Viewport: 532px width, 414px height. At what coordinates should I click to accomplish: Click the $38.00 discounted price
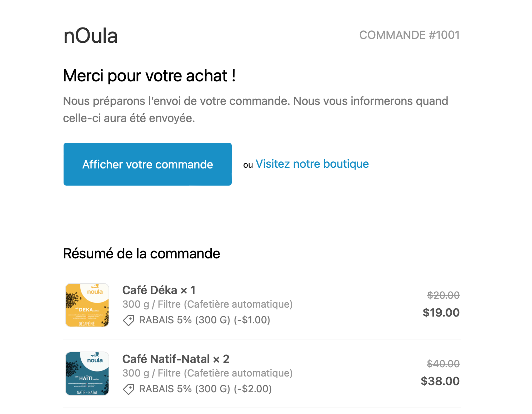(x=440, y=381)
